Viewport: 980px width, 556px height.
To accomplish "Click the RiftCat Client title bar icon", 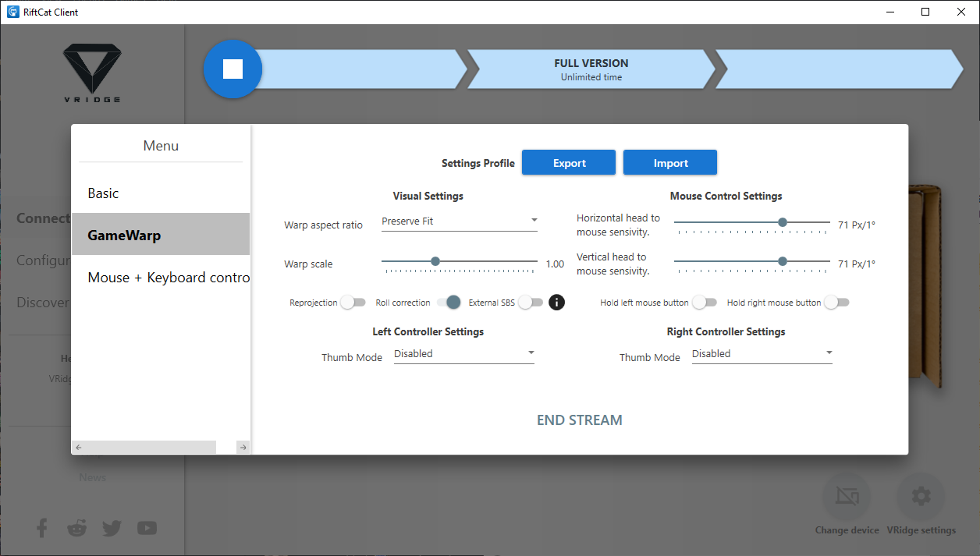I will pos(13,12).
